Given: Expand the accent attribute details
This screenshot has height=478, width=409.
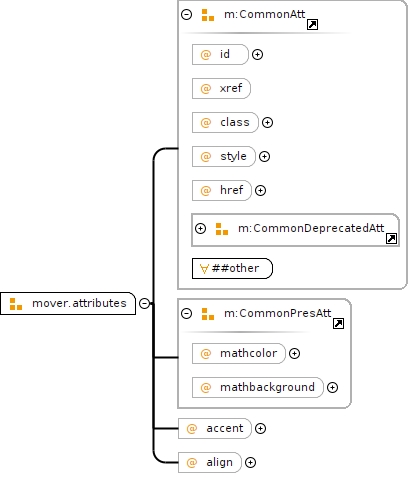Looking at the screenshot, I should (x=260, y=428).
